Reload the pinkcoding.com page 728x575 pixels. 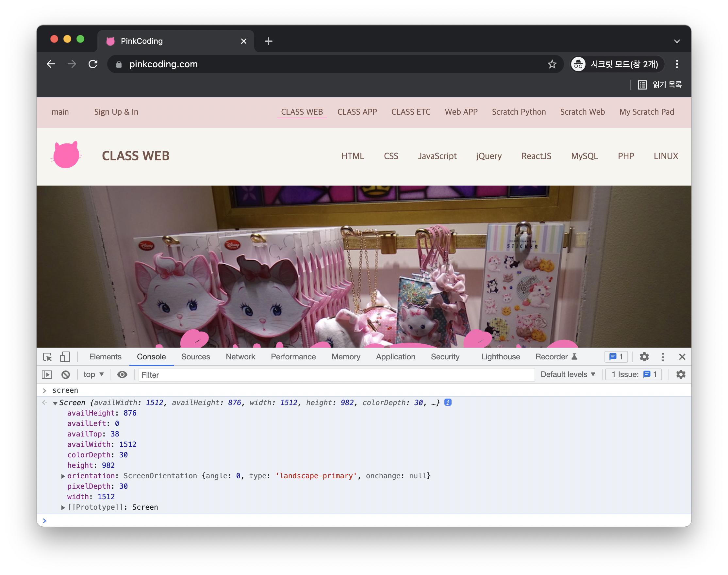(93, 64)
